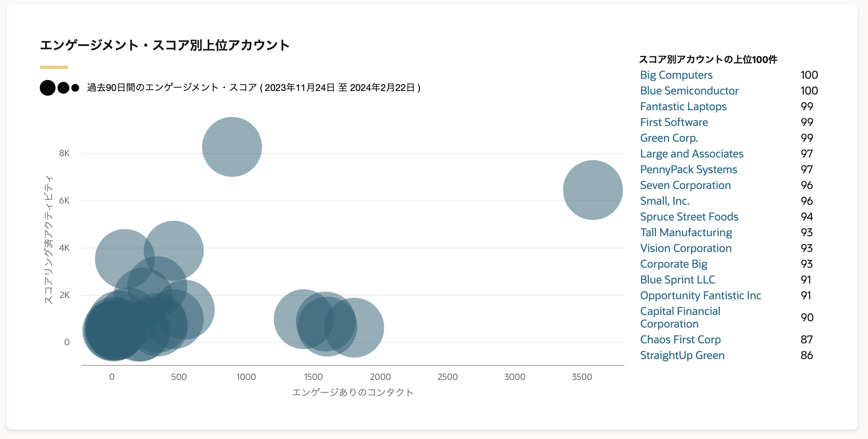This screenshot has width=868, height=439.
Task: Click the topmost bubble above 8K
Action: point(232,147)
